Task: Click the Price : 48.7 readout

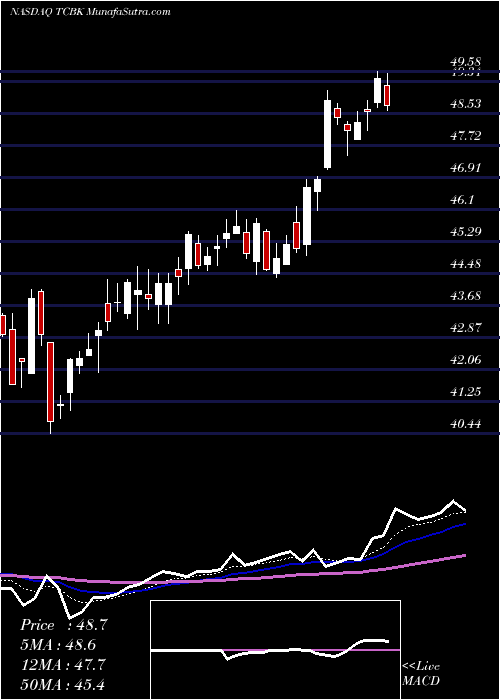Action: tap(63, 625)
